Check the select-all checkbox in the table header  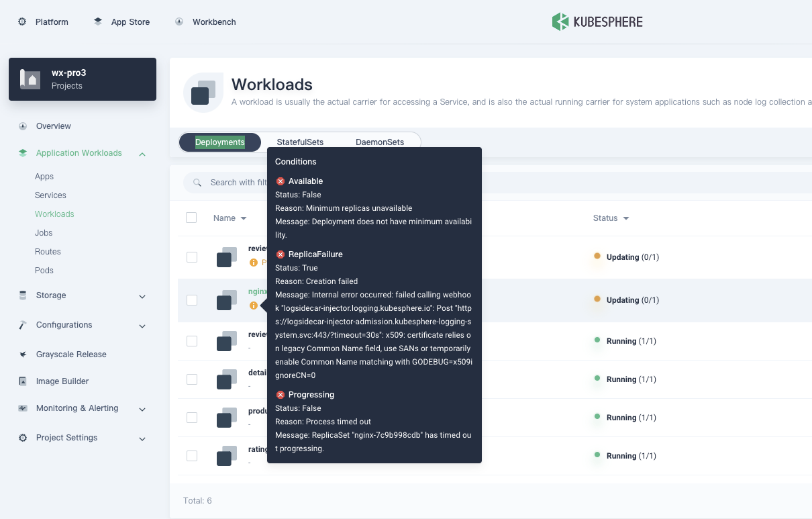coord(191,218)
